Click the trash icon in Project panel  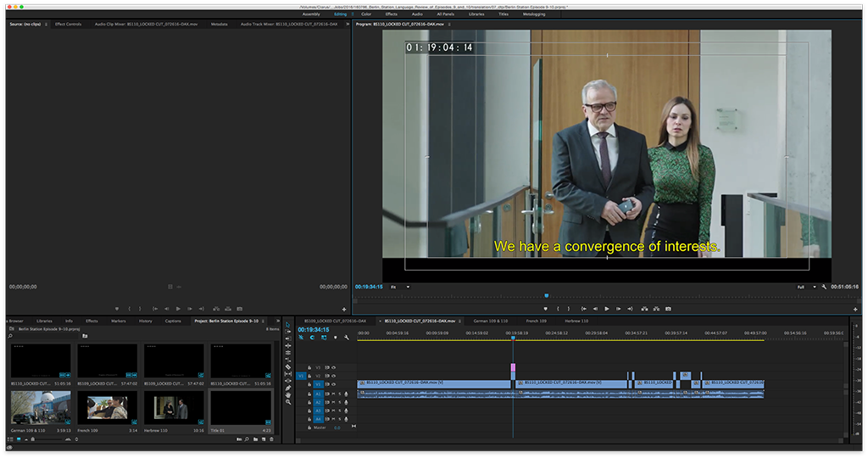[272, 439]
